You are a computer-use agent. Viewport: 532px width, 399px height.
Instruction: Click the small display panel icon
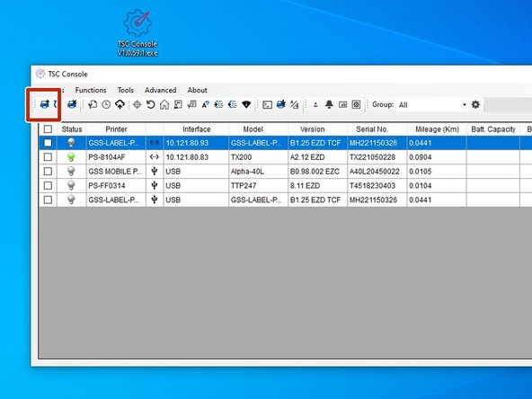(342, 105)
